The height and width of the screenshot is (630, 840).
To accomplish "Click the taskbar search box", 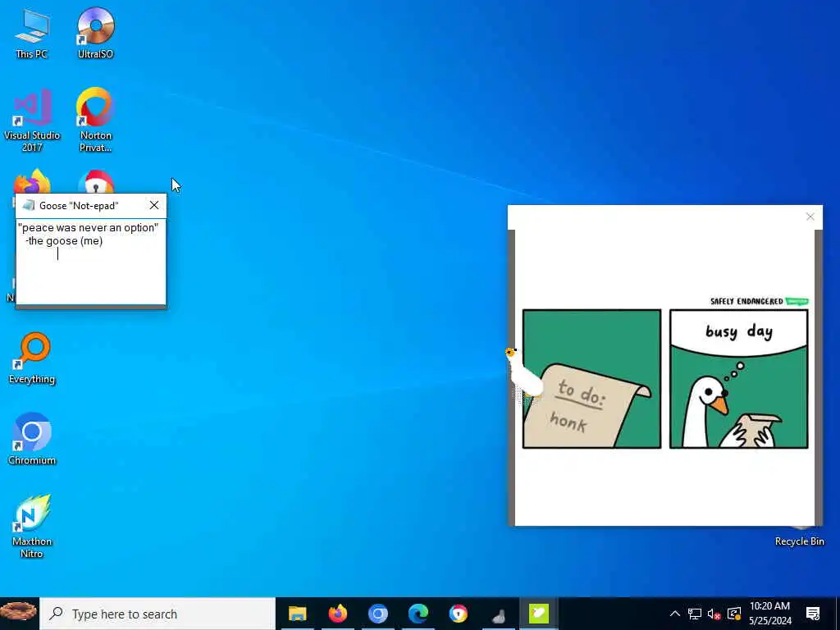I will coord(157,614).
